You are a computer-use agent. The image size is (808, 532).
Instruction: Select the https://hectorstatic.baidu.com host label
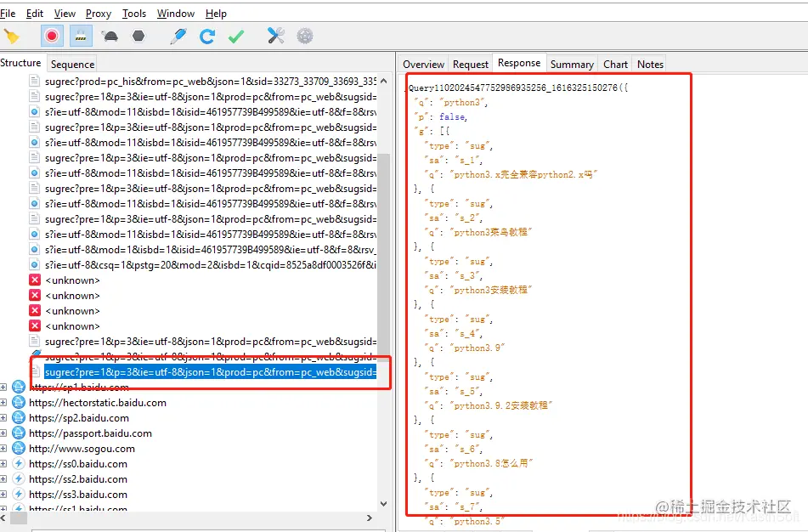point(98,403)
